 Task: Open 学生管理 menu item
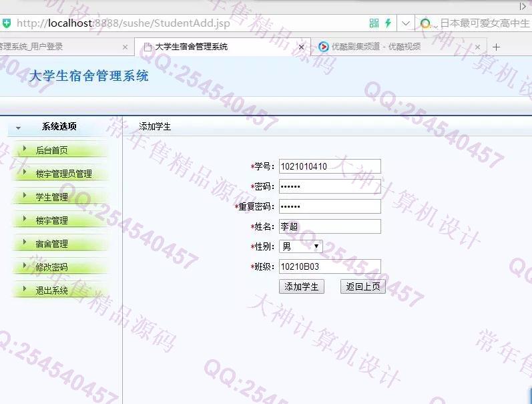[51, 197]
